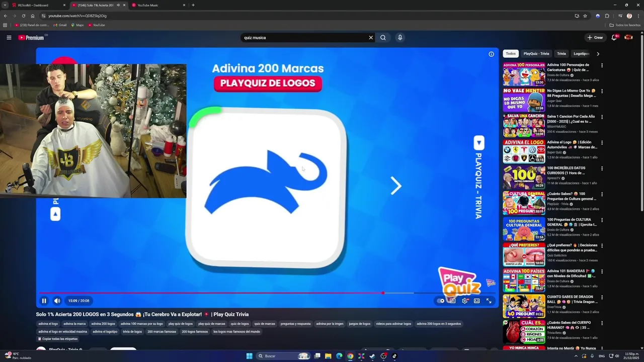The width and height of the screenshot is (644, 362).
Task: Close the IREToolkit Dashboard tab
Action: pos(64,5)
